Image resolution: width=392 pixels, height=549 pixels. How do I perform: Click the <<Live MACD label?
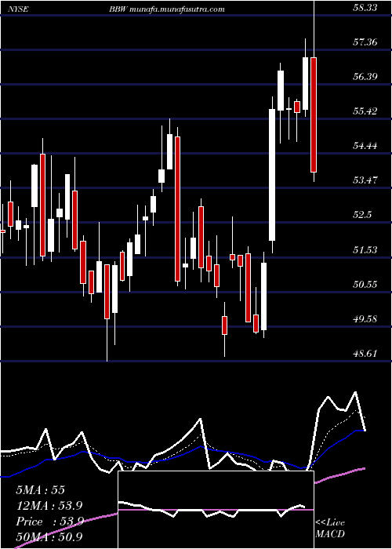(x=330, y=528)
